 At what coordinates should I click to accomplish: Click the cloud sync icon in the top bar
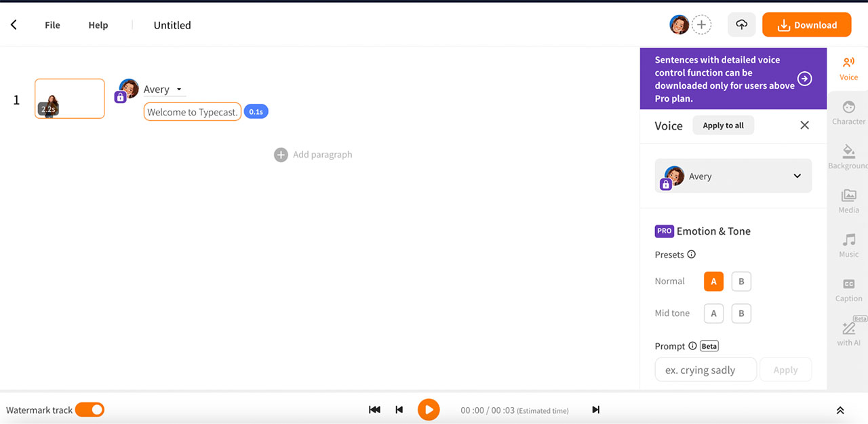(x=741, y=24)
